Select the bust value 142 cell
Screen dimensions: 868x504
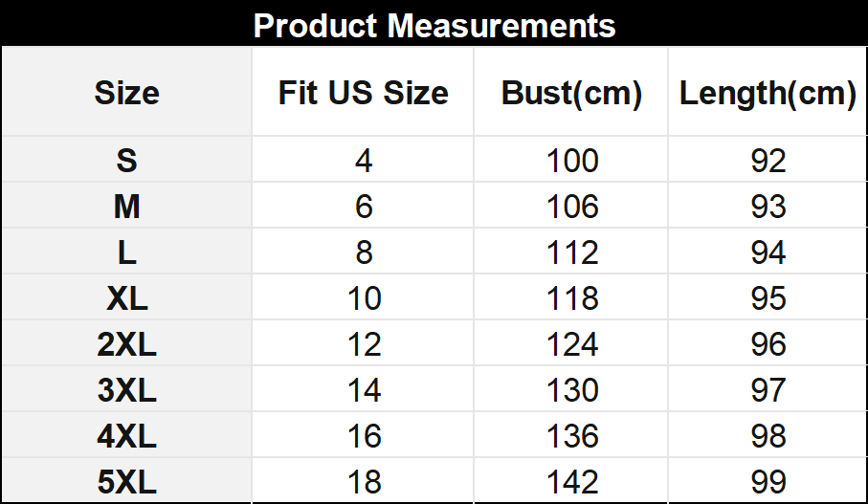[572, 482]
